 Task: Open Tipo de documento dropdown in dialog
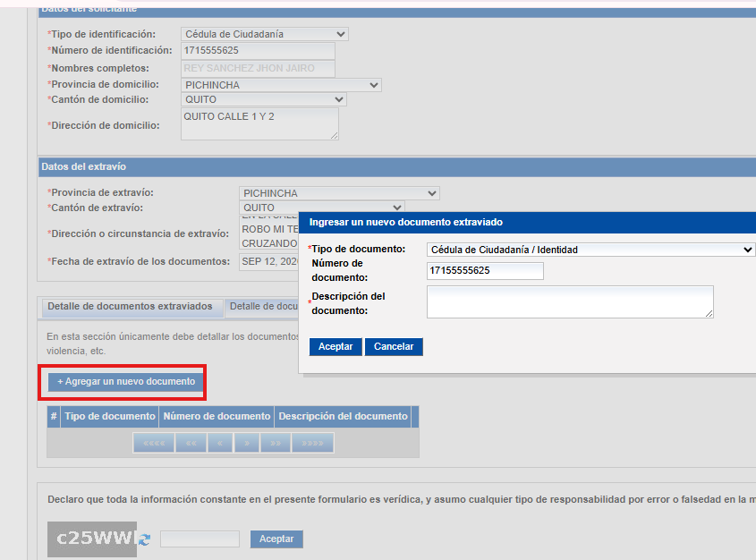590,250
